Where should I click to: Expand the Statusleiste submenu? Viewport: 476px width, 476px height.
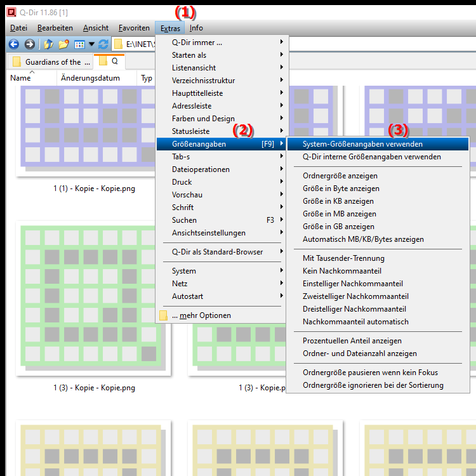pos(221,131)
